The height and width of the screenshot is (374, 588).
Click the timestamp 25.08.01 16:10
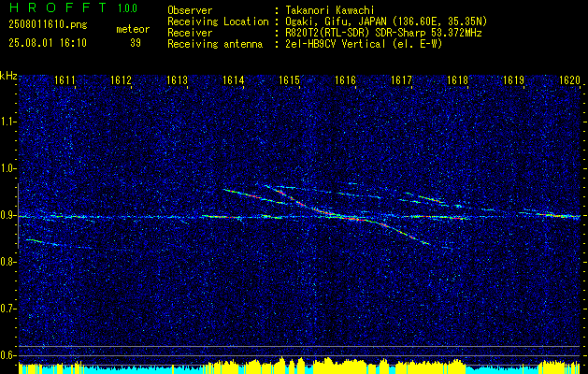click(48, 43)
